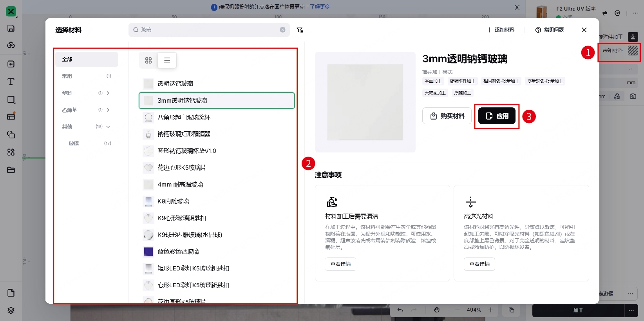Click the zoom in plus icon beside 494%
644x321 pixels.
pos(491,310)
